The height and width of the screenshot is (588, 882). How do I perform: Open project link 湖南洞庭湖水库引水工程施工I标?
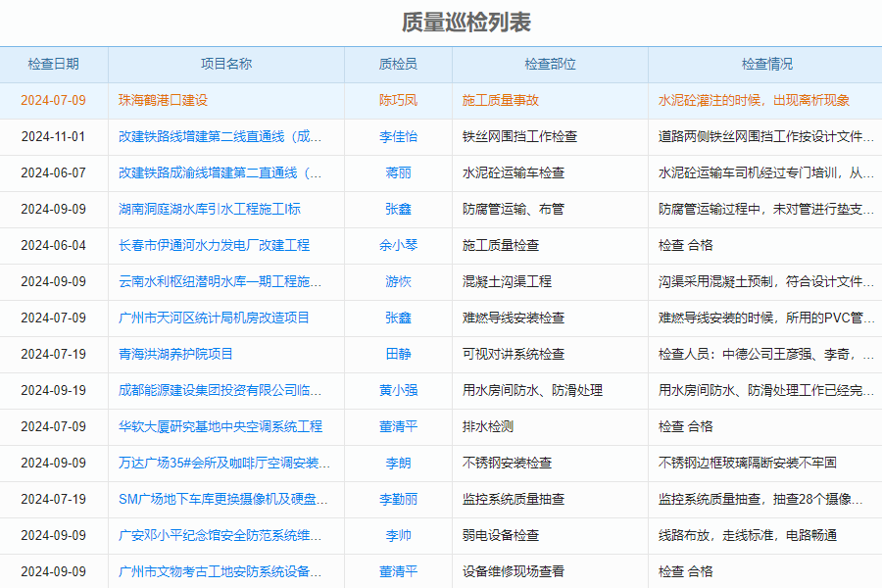210,210
